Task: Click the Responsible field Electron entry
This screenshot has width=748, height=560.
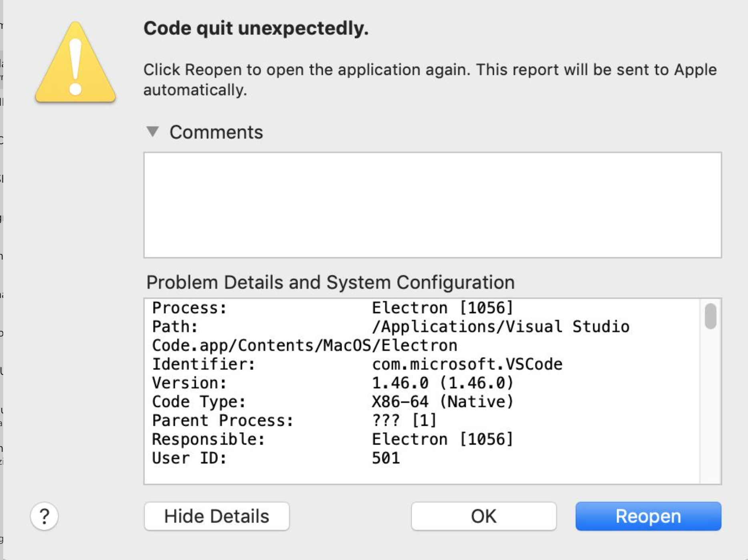Action: tap(442, 439)
